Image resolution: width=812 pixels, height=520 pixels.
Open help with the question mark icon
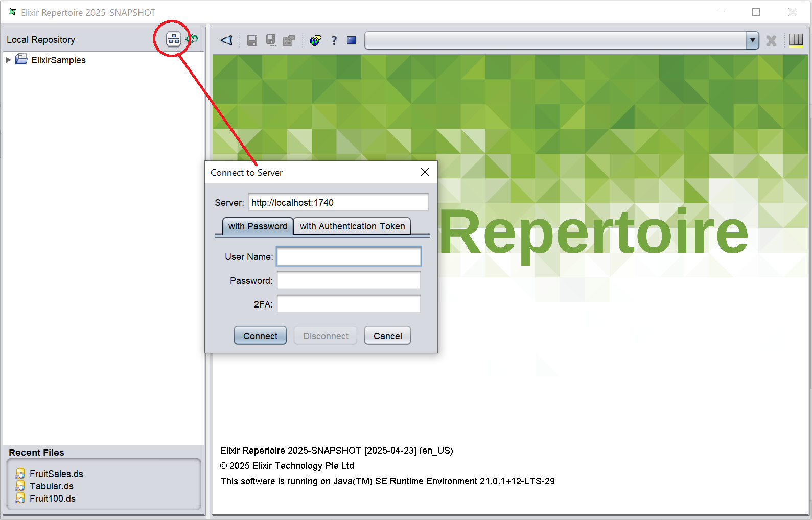[x=334, y=40]
